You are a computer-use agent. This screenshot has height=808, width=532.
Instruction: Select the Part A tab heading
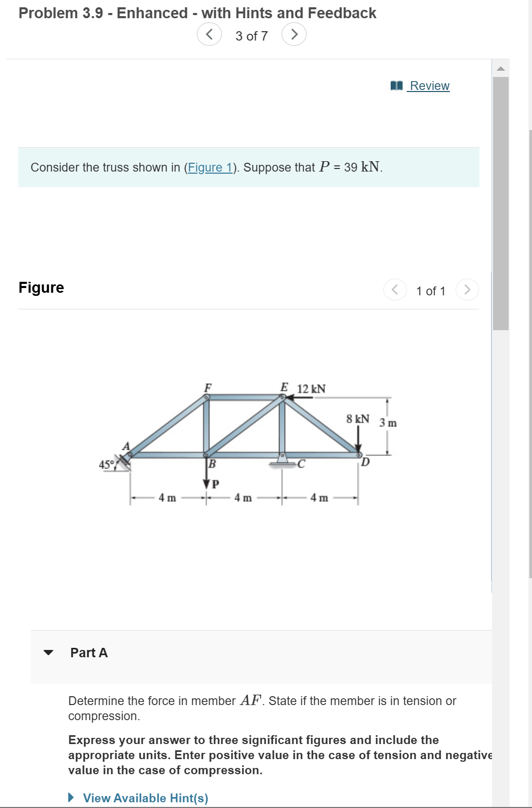pos(88,653)
